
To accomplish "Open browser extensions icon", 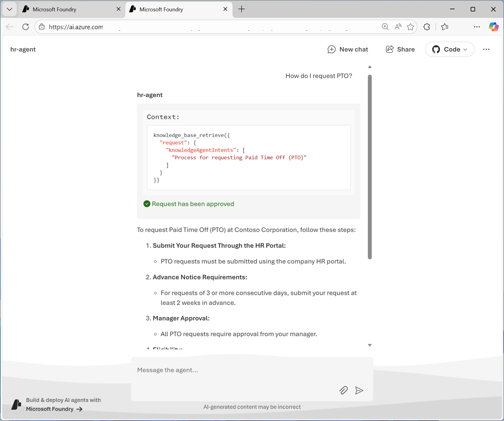I will [x=426, y=26].
